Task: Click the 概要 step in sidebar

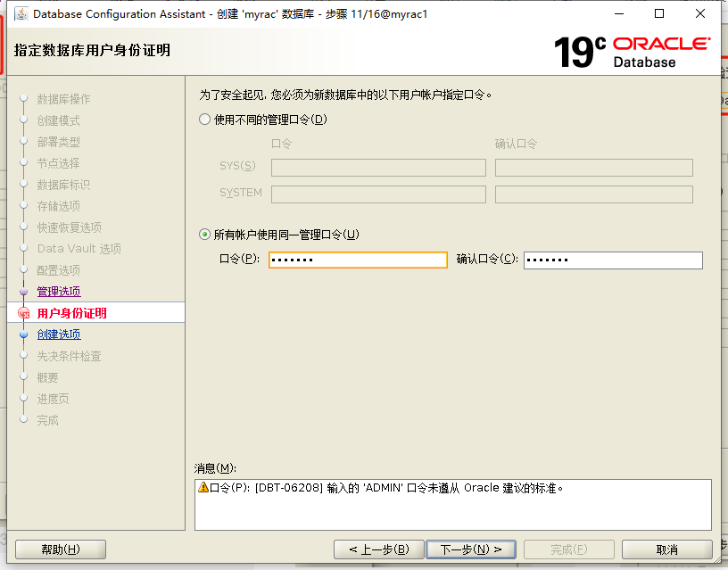Action: pos(48,377)
